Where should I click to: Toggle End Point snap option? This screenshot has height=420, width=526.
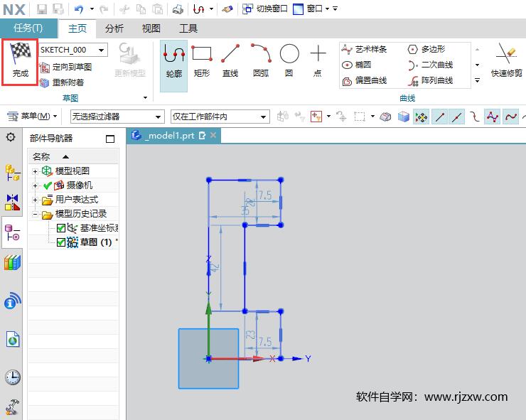[x=439, y=117]
